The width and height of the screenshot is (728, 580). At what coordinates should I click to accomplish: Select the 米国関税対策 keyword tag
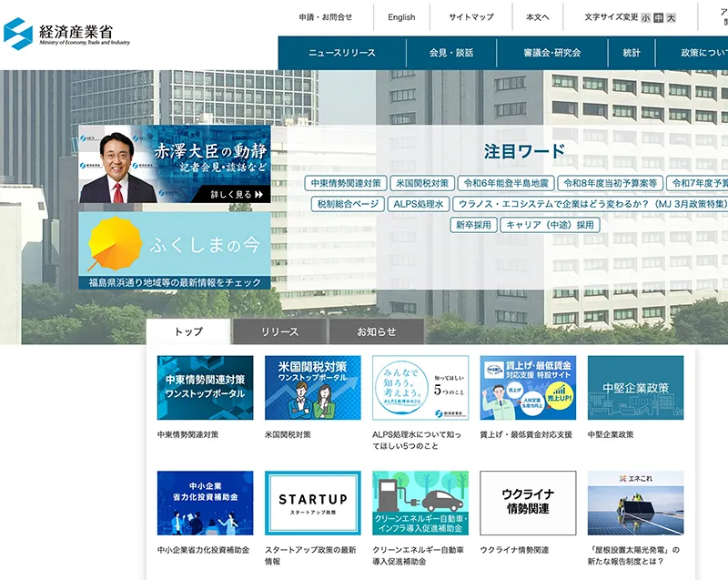(x=422, y=183)
